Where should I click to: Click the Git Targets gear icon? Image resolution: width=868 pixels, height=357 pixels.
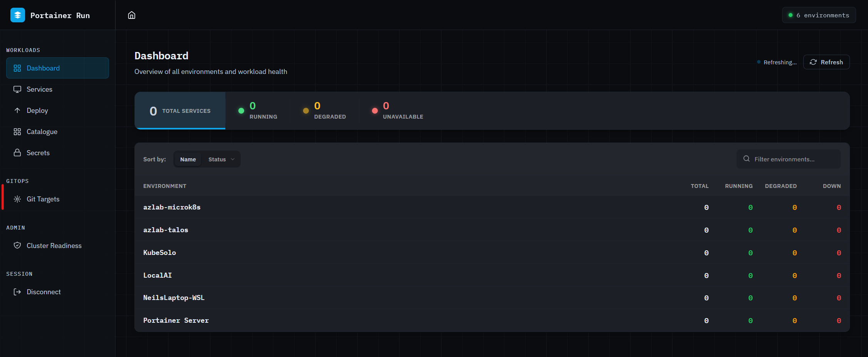pos(17,199)
